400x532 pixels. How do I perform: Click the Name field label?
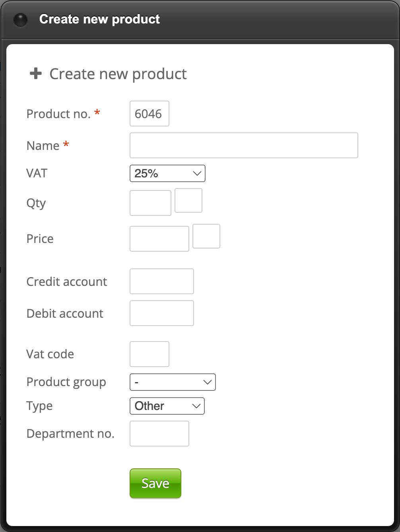[x=43, y=146]
